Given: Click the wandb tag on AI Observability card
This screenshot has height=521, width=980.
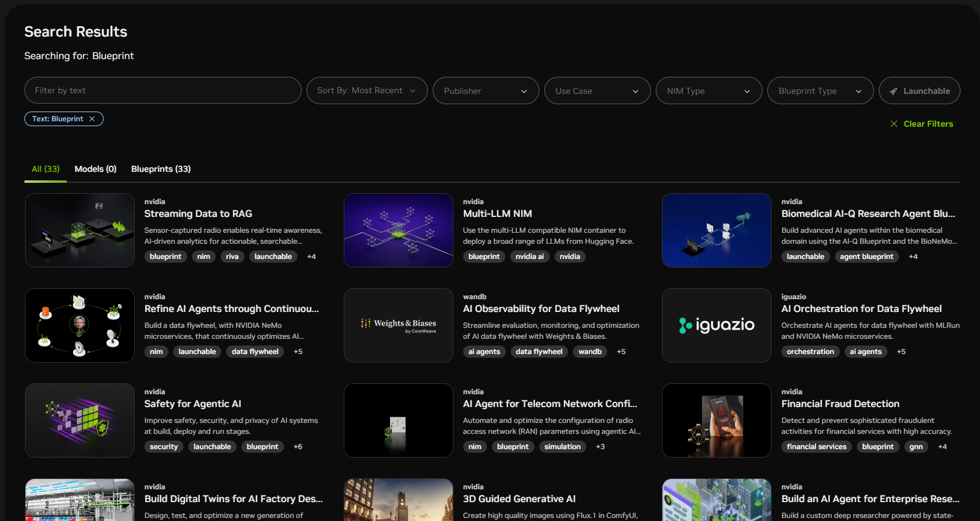Looking at the screenshot, I should coord(590,352).
